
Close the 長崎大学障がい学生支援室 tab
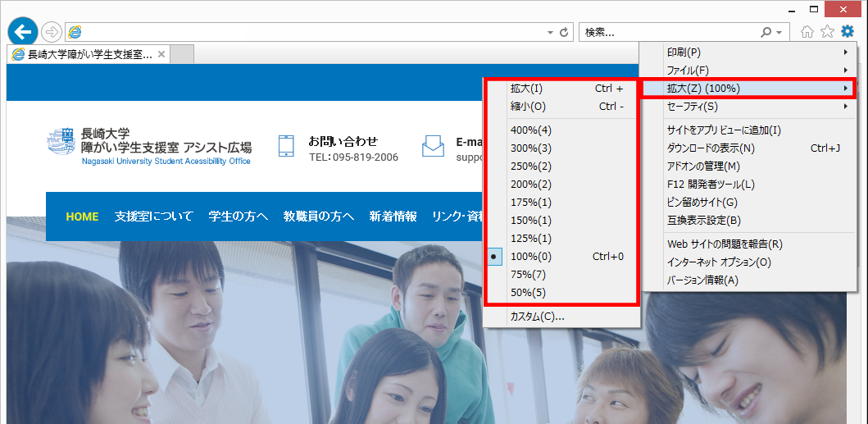coord(161,54)
